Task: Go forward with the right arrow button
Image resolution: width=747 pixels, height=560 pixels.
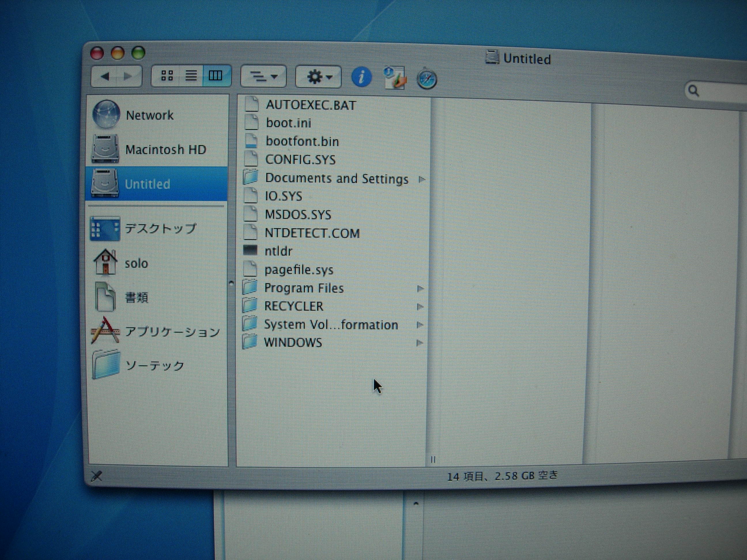Action: coord(128,76)
